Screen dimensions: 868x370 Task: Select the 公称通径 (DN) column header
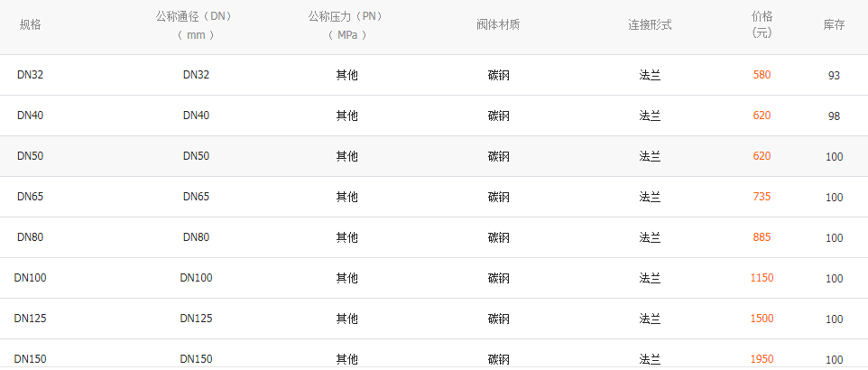pos(196,25)
